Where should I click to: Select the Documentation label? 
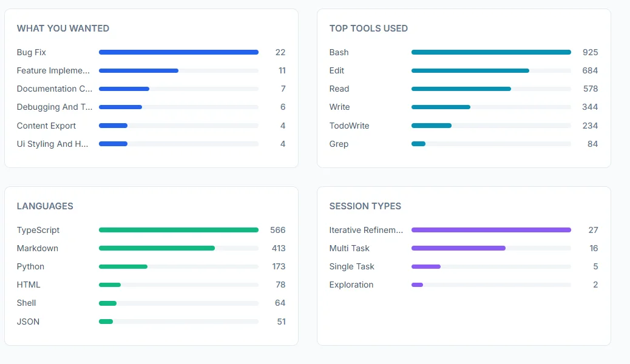55,89
